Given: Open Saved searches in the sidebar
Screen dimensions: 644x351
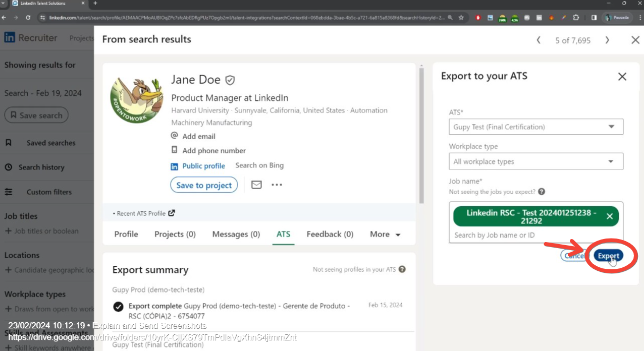Looking at the screenshot, I should point(51,143).
